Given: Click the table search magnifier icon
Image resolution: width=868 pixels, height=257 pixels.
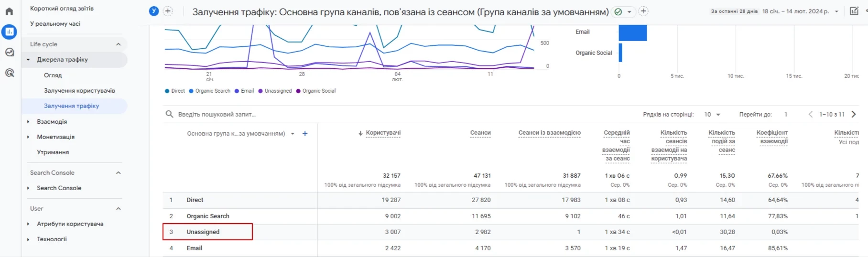Looking at the screenshot, I should click(169, 114).
